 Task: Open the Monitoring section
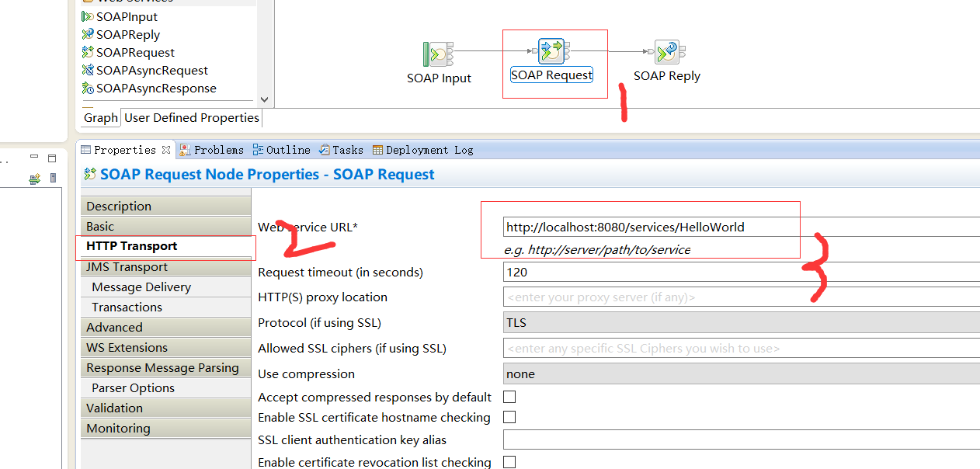(165, 428)
